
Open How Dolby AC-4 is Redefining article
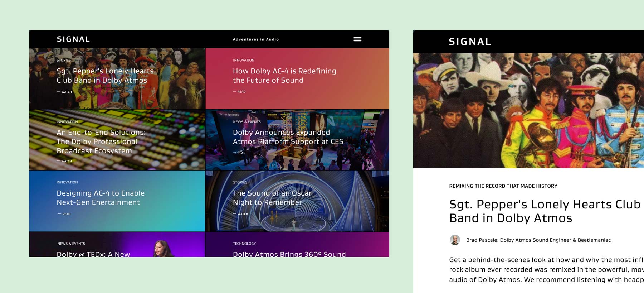pyautogui.click(x=284, y=76)
